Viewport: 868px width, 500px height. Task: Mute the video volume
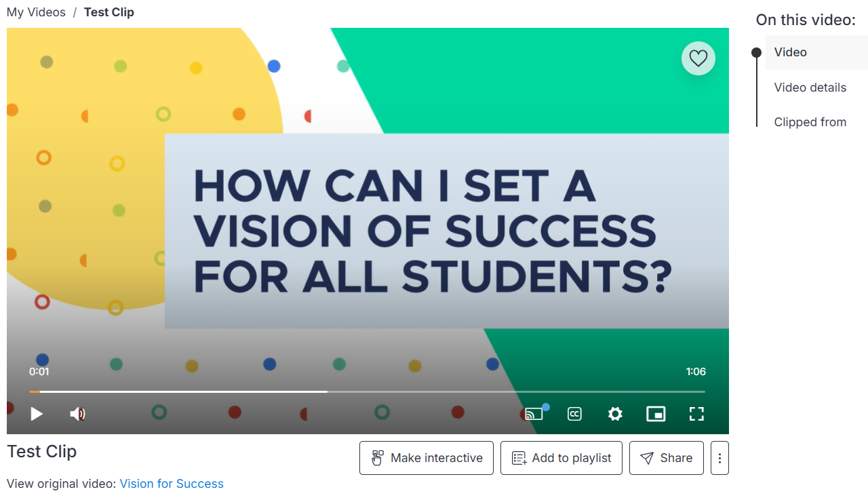77,414
